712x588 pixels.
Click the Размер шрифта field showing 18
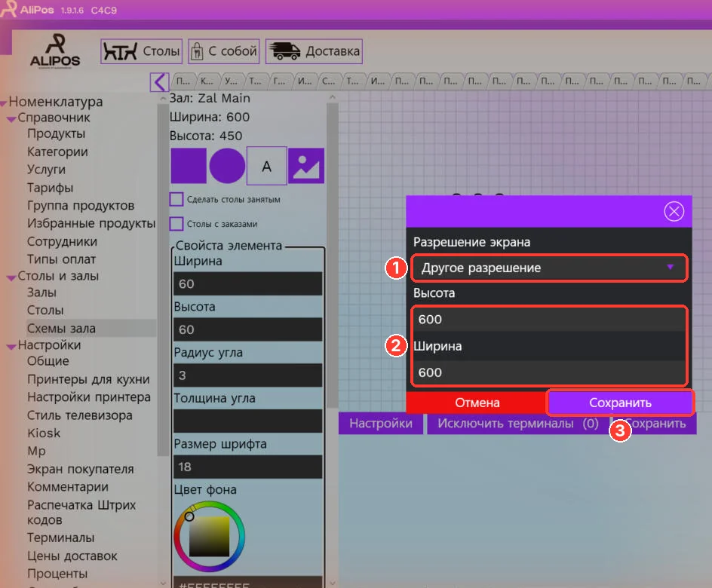[x=248, y=467]
